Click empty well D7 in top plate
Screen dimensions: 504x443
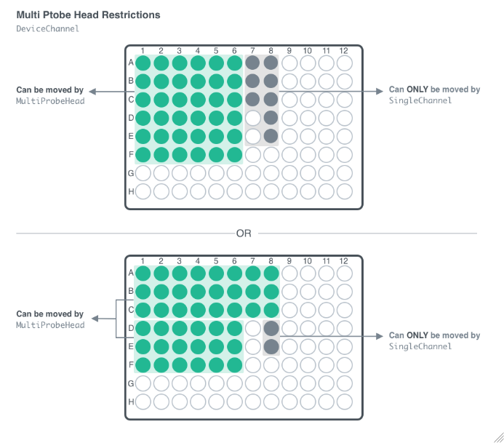coord(253,118)
